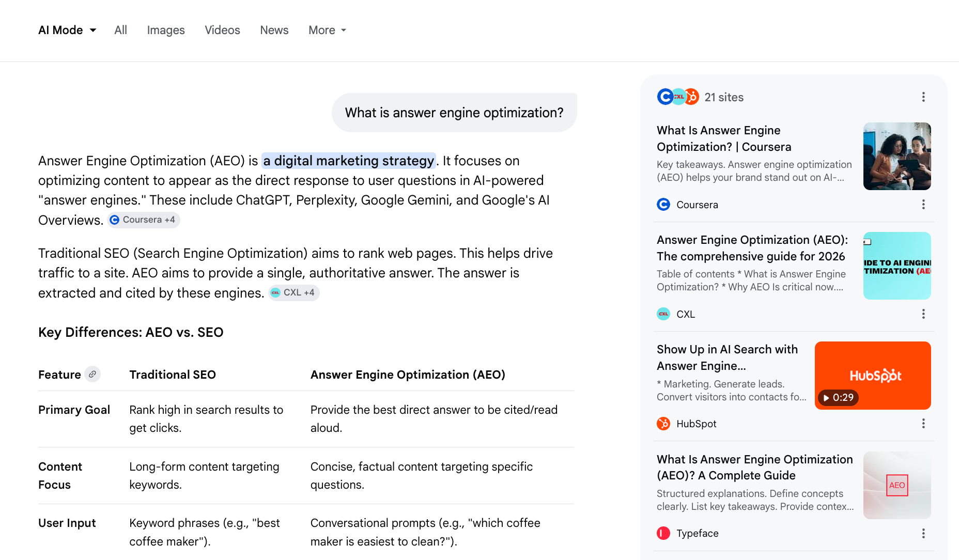Switch to the News tab
959x560 pixels.
click(274, 30)
